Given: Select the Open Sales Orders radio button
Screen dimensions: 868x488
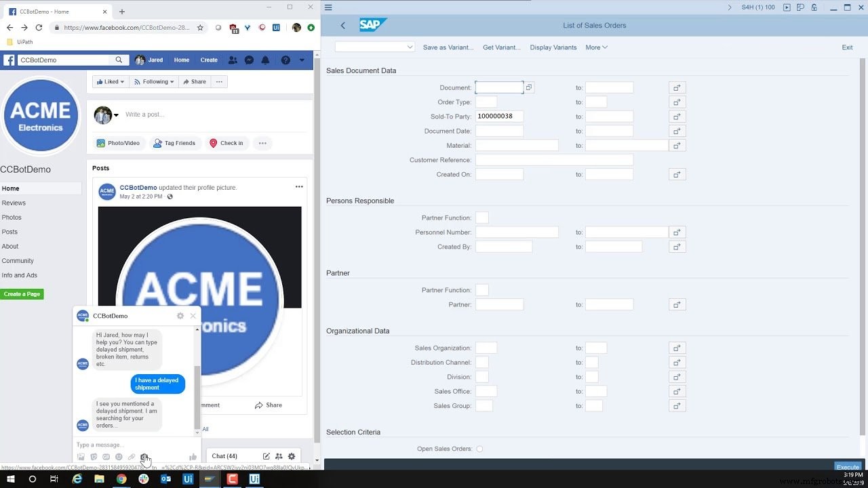Looking at the screenshot, I should click(479, 449).
